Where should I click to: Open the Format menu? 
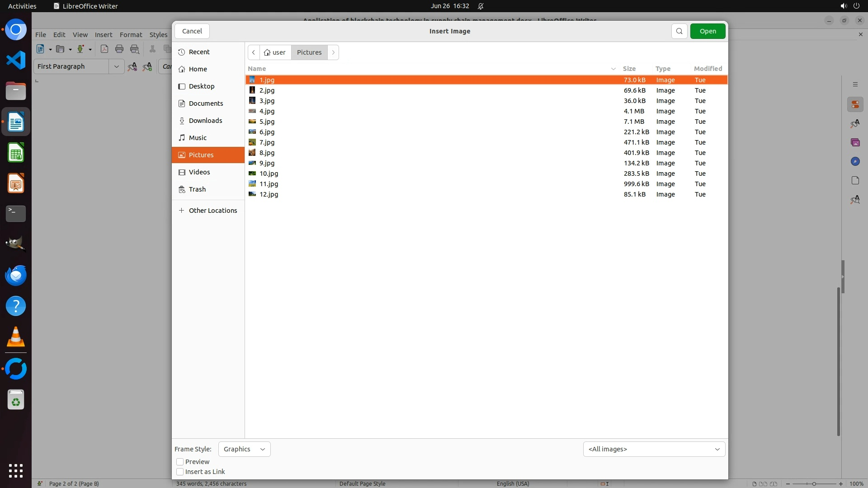[x=131, y=35]
